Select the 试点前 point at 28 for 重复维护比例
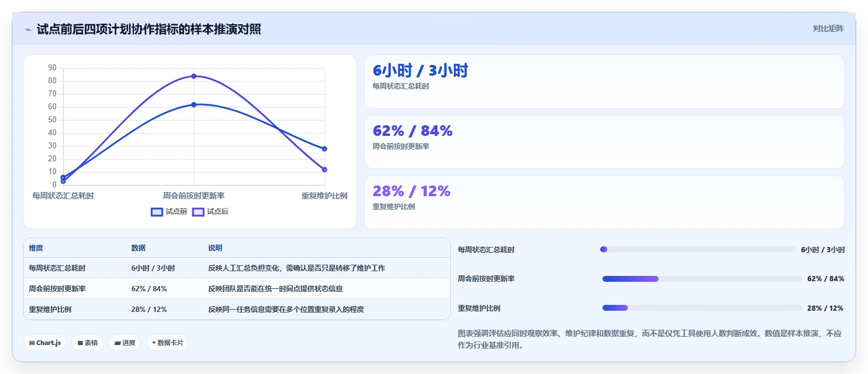 (x=325, y=149)
